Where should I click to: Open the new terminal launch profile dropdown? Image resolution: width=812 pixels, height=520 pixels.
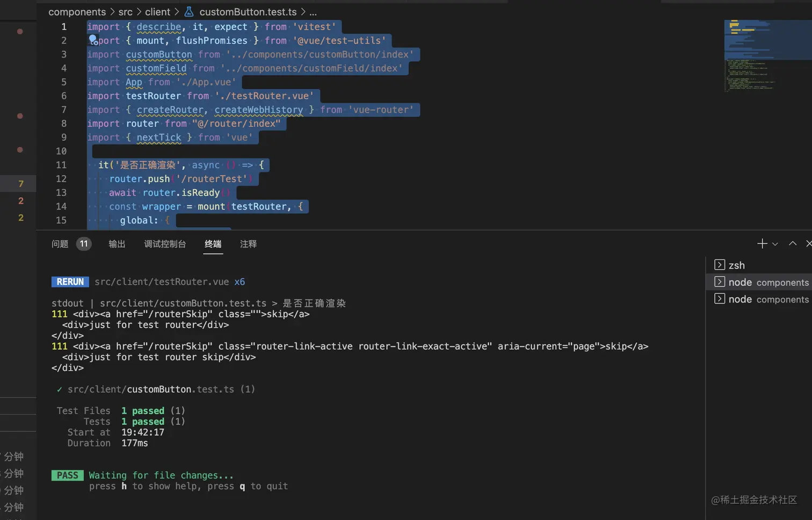point(775,244)
